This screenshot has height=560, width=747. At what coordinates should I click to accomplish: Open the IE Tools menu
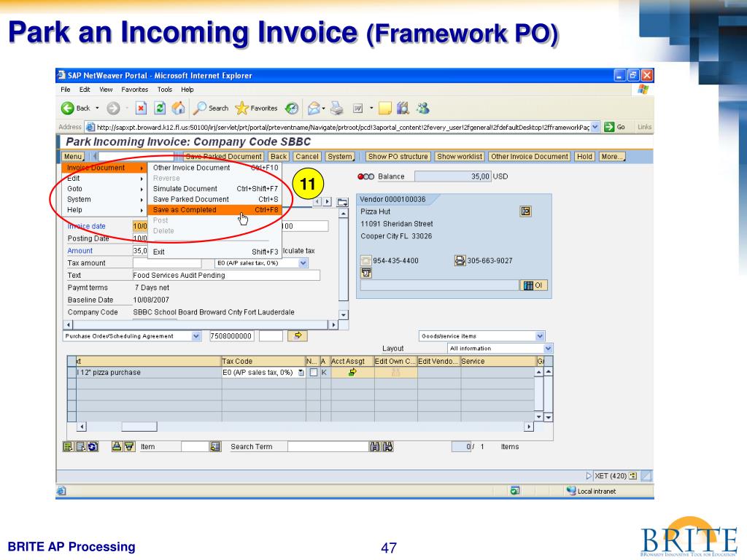click(x=164, y=90)
